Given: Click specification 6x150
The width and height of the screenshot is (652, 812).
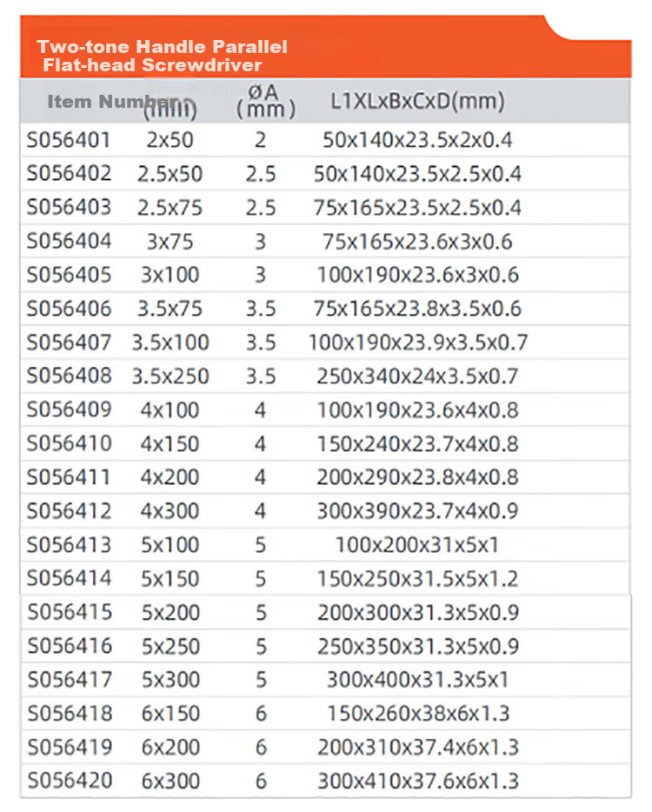Looking at the screenshot, I should (x=171, y=713).
